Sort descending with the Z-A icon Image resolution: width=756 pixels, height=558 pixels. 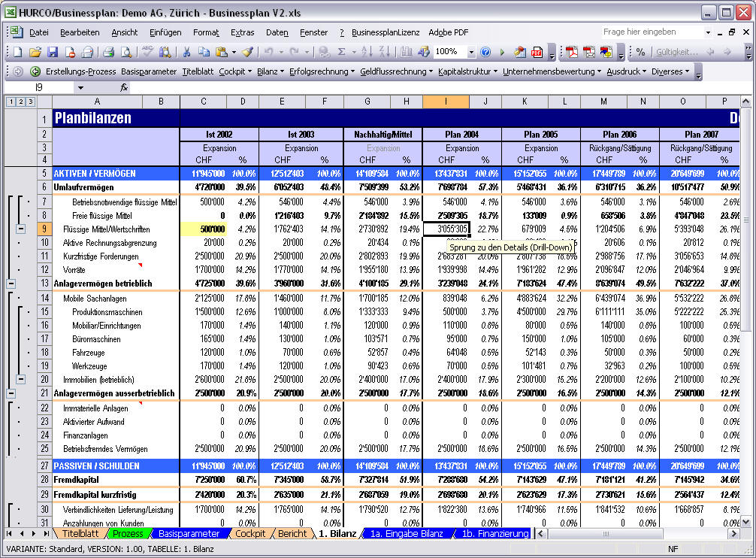click(385, 52)
